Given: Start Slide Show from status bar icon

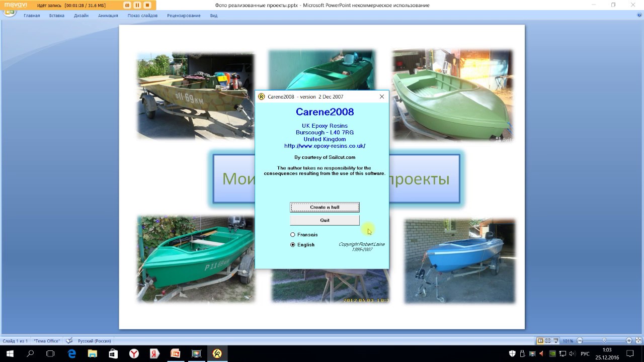Looking at the screenshot, I should coord(556,341).
